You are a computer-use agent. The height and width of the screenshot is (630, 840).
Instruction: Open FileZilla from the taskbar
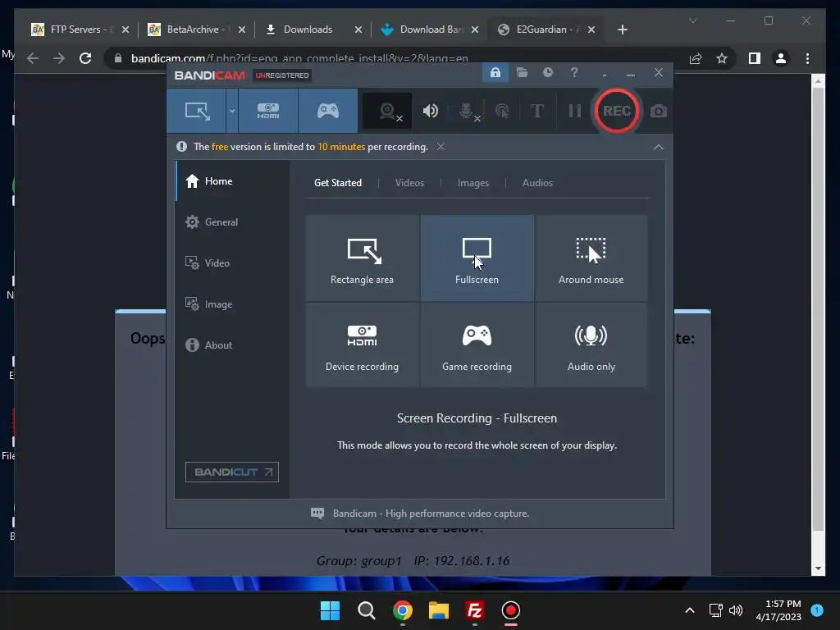click(x=475, y=610)
